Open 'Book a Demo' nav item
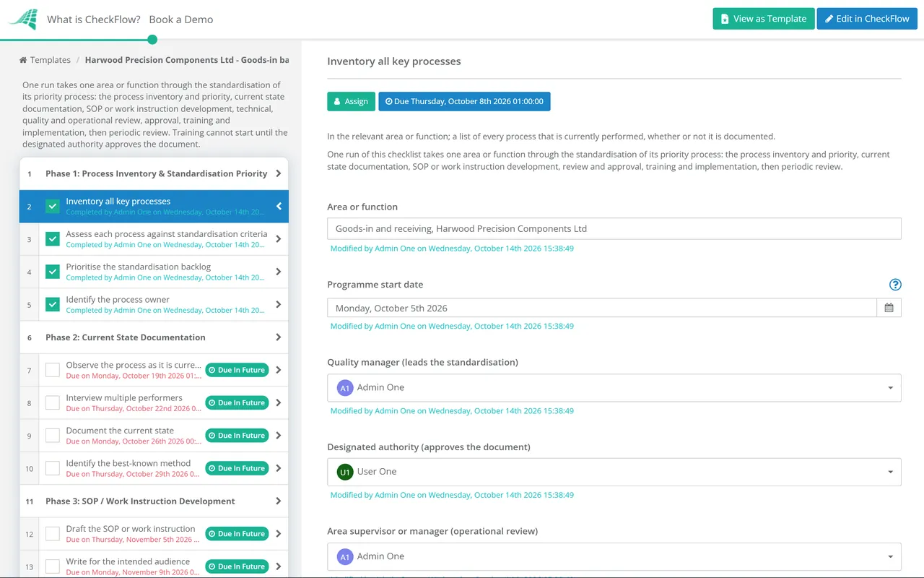The image size is (924, 578). 181,20
